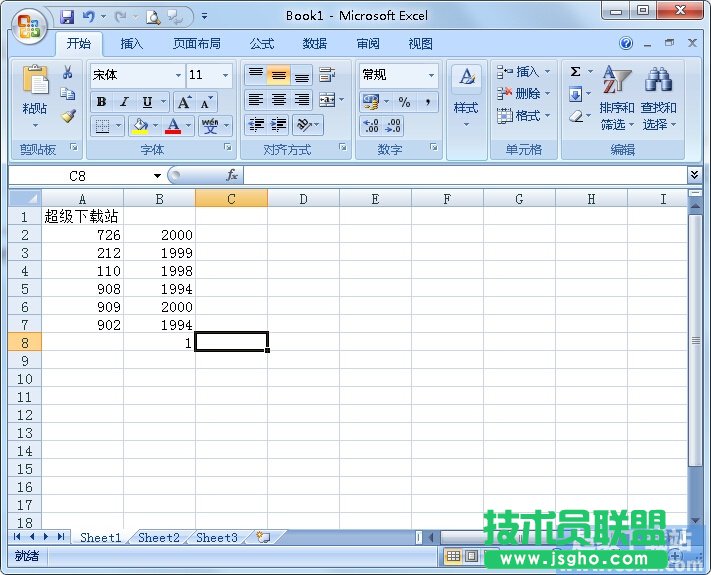Apply percent style to the cell
The image size is (711, 575).
[x=404, y=102]
